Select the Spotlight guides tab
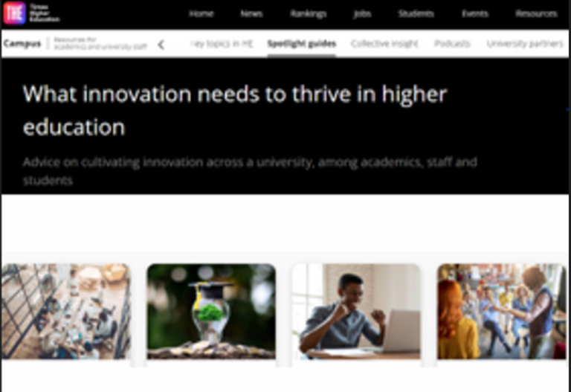The width and height of the screenshot is (571, 392). 302,44
